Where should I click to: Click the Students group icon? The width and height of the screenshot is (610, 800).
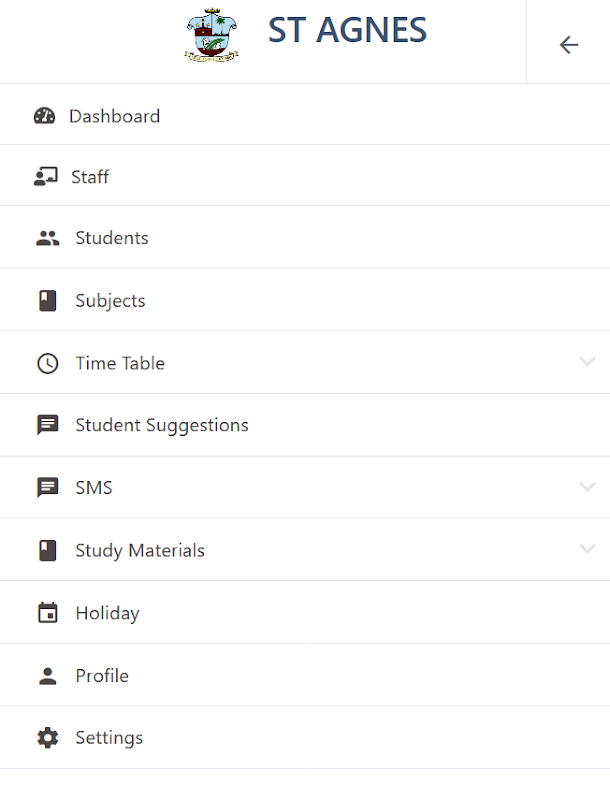(47, 238)
